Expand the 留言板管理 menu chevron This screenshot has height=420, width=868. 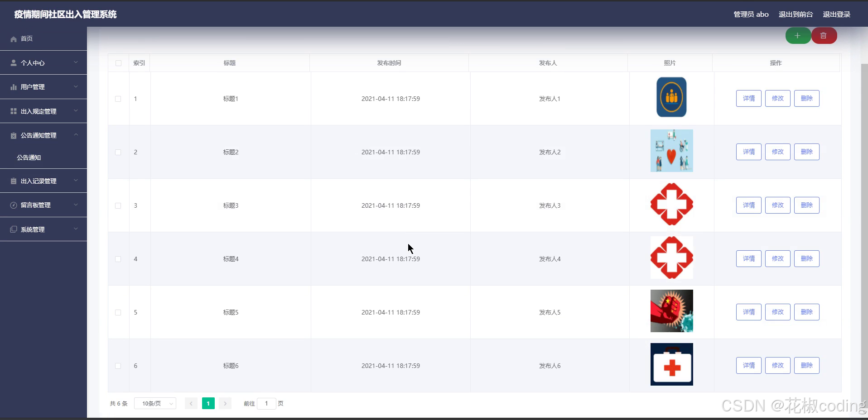[x=76, y=205]
